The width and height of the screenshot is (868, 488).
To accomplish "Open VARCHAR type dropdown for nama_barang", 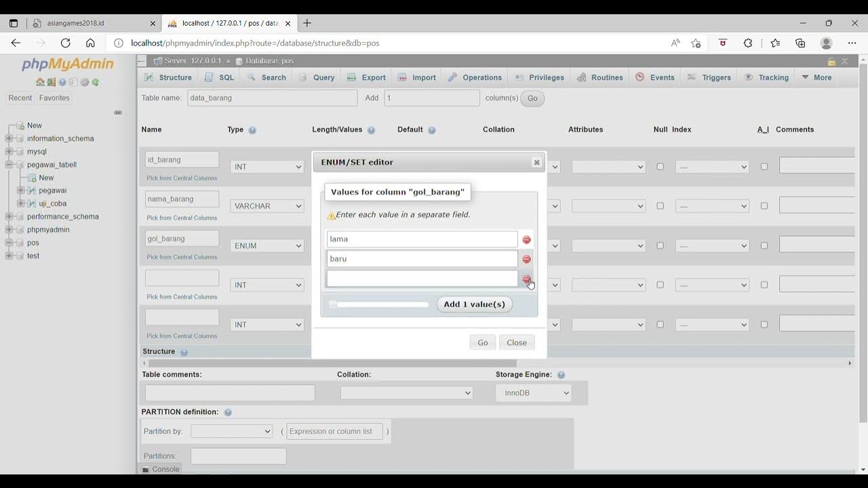I will (267, 206).
